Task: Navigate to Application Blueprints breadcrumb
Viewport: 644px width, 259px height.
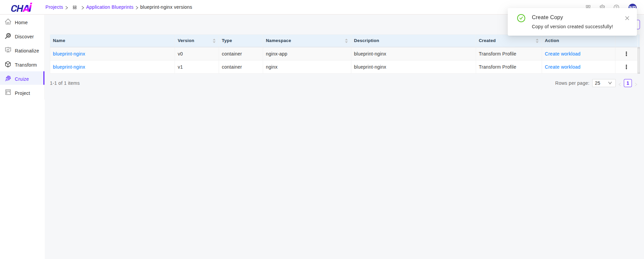Action: 110,7
